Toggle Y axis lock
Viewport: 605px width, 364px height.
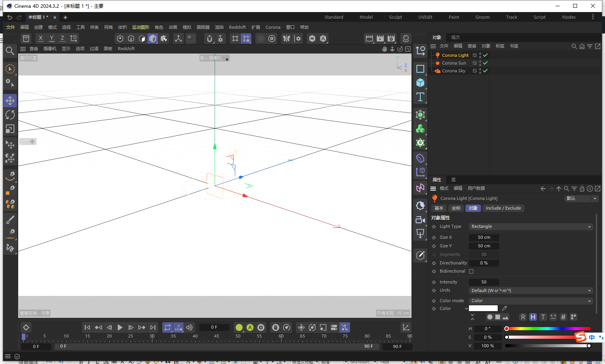click(51, 38)
